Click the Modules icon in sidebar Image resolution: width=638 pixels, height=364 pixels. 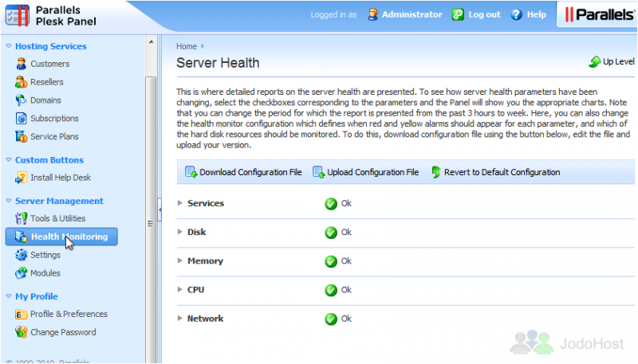tap(22, 273)
